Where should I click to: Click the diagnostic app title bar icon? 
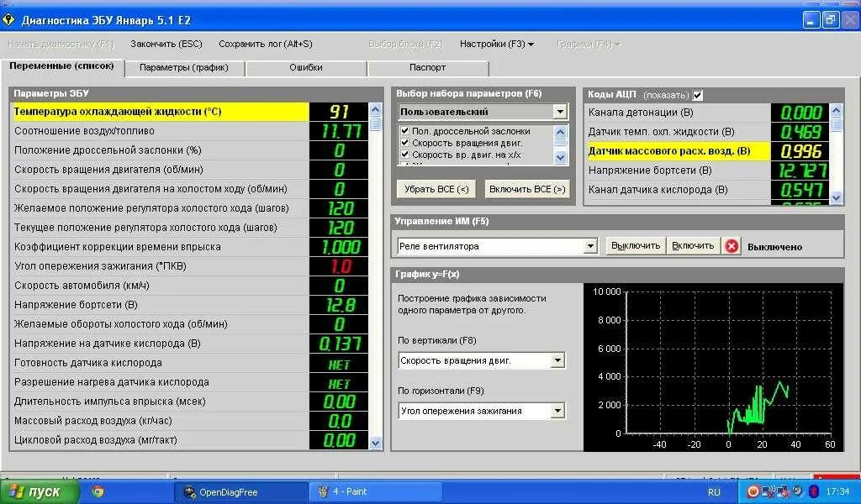point(8,21)
